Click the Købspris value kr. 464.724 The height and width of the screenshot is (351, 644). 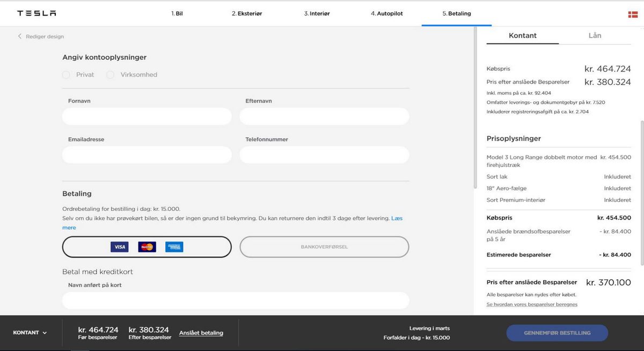(x=608, y=69)
